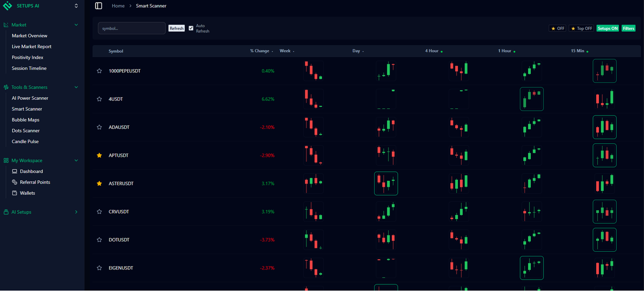Toggle the Setups ON button
Viewport: 644px width, 293px height.
click(x=608, y=28)
